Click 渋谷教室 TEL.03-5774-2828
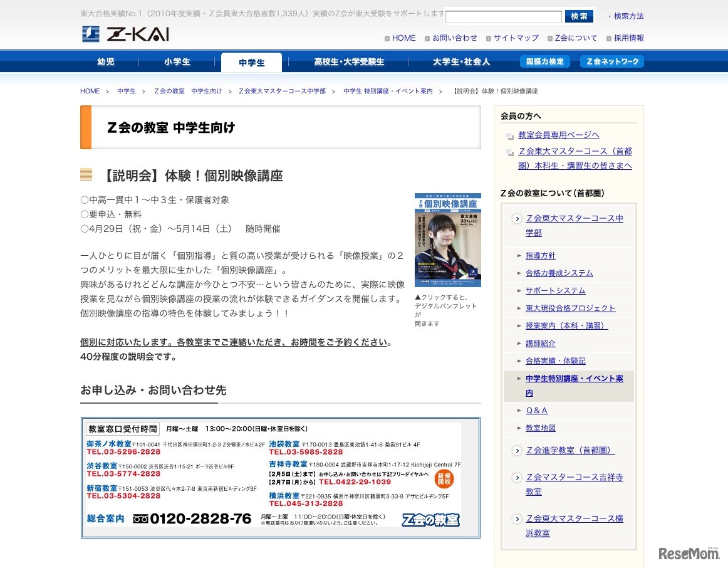 click(123, 474)
